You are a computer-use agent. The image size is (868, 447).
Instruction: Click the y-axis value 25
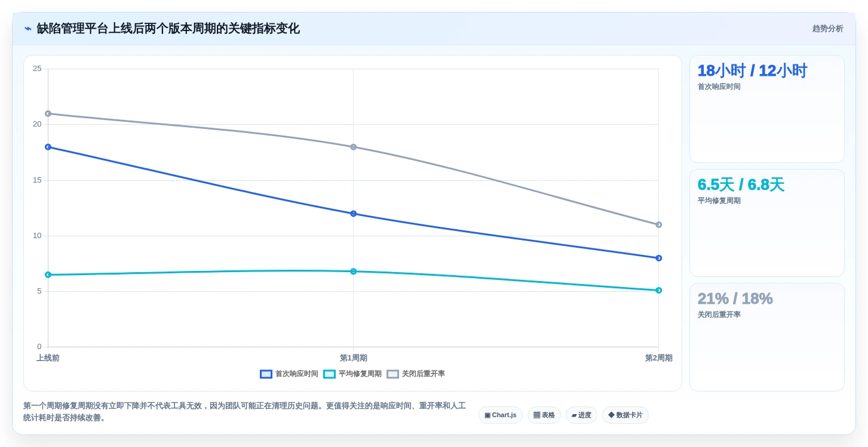click(x=37, y=69)
